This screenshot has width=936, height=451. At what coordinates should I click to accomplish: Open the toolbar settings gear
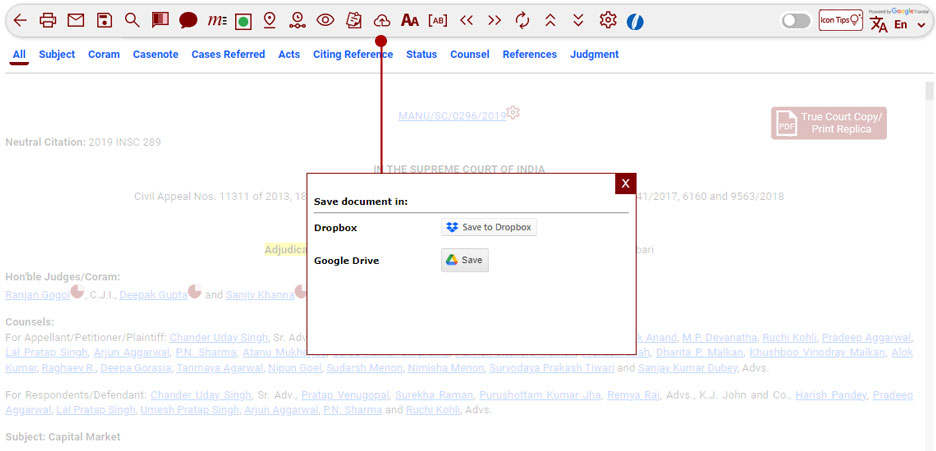[x=608, y=20]
